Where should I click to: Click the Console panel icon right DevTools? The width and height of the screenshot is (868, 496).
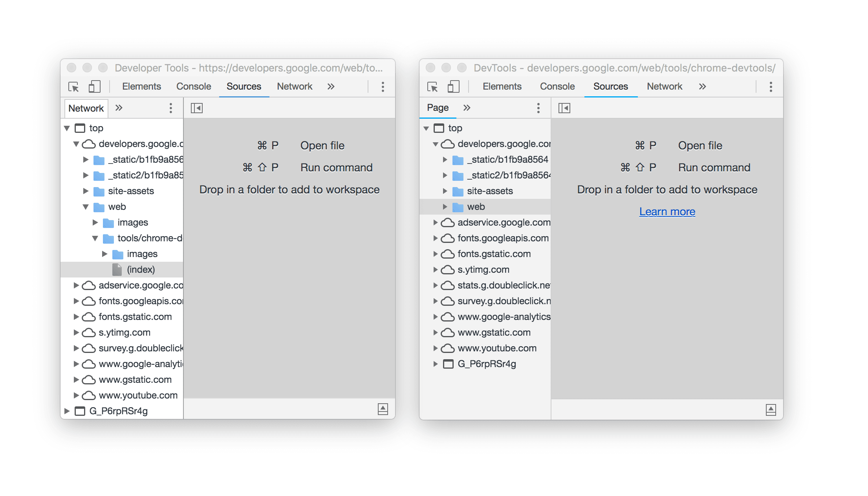click(x=554, y=86)
